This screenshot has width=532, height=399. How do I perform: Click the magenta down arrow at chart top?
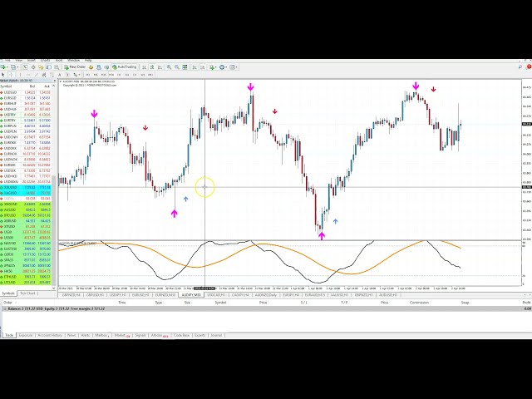click(250, 86)
